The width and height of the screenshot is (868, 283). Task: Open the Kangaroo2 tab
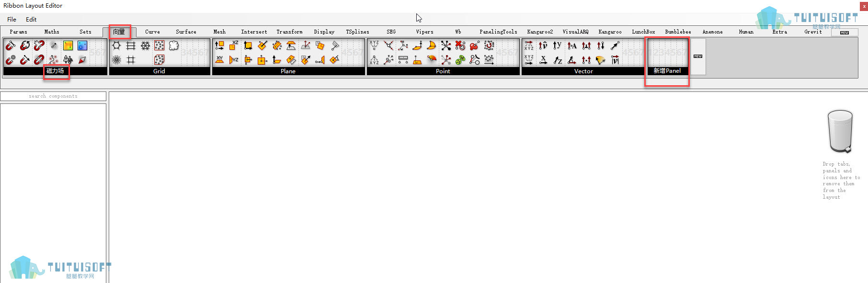point(540,32)
